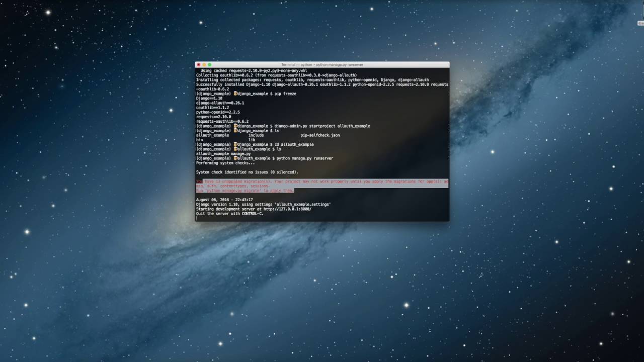
Task: Click the 'Using cached requests-2.10.0' line
Action: pyautogui.click(x=254, y=70)
